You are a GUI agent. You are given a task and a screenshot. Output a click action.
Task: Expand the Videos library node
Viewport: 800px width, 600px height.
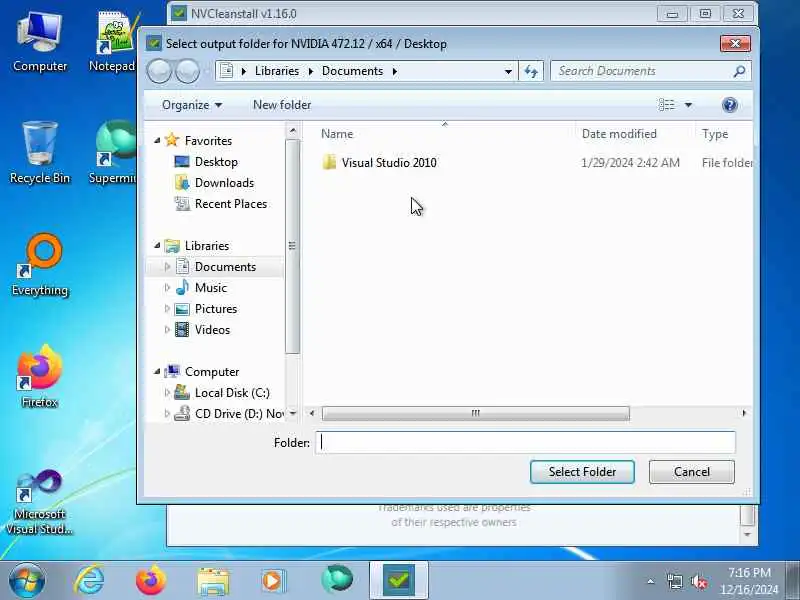coord(167,330)
